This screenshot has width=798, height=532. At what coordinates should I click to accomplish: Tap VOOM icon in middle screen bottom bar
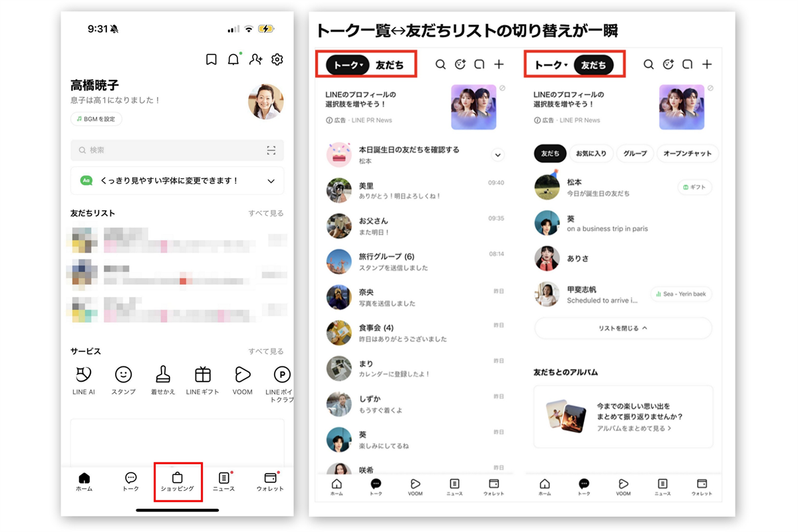tap(415, 487)
